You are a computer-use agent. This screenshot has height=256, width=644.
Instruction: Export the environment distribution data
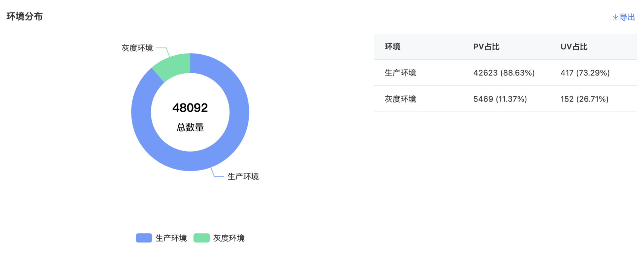624,17
